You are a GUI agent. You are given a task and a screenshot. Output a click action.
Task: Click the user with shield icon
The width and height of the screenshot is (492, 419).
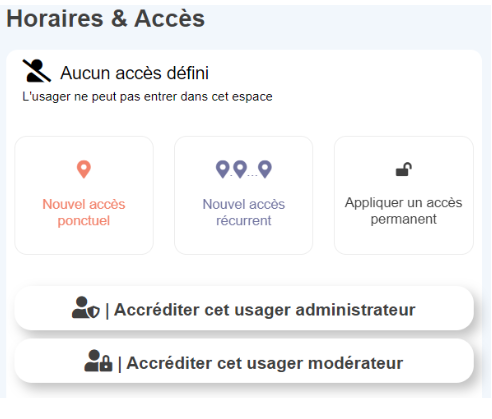(86, 308)
